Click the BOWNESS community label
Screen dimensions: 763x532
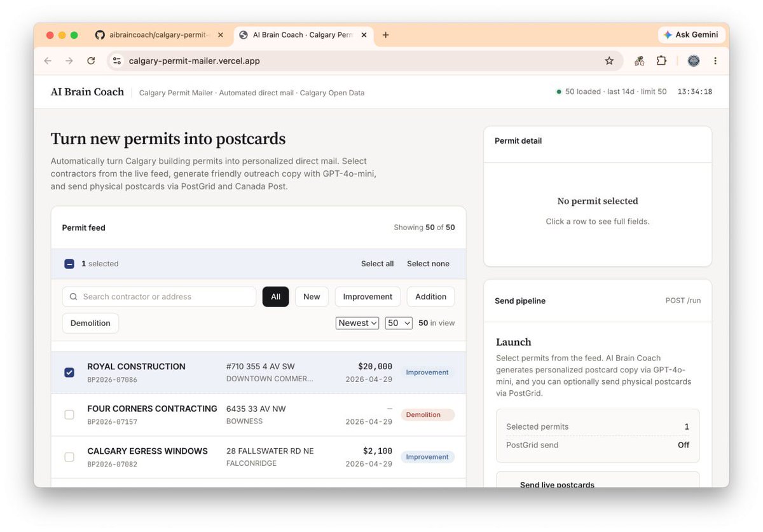click(244, 421)
